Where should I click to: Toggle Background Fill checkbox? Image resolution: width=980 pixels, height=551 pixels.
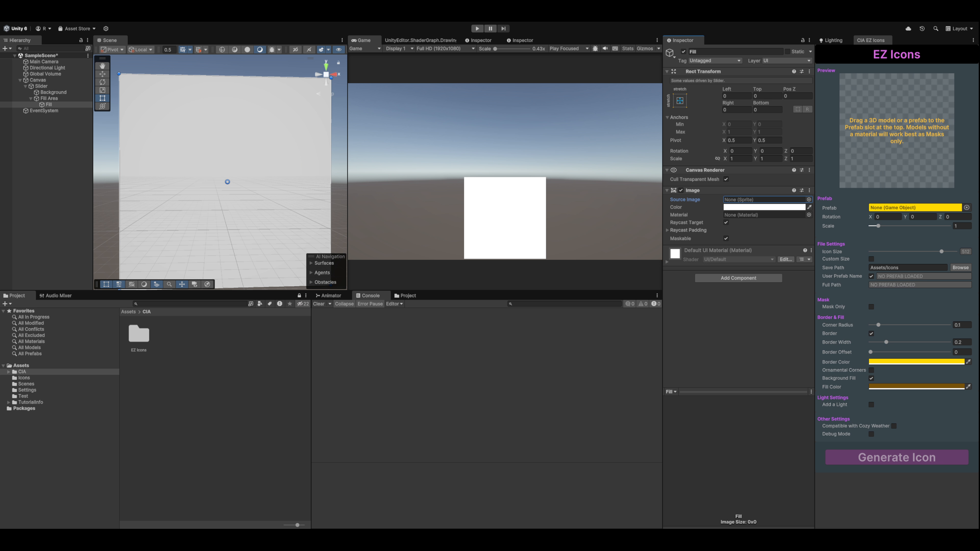(x=871, y=378)
